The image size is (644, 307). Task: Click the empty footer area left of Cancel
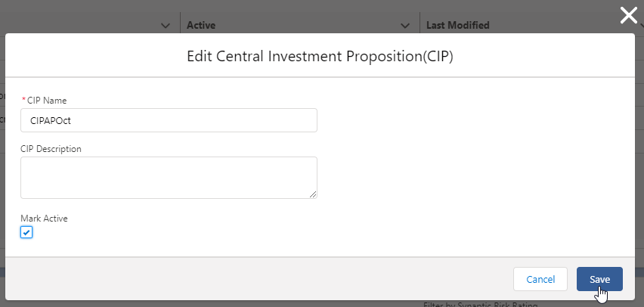(x=259, y=279)
